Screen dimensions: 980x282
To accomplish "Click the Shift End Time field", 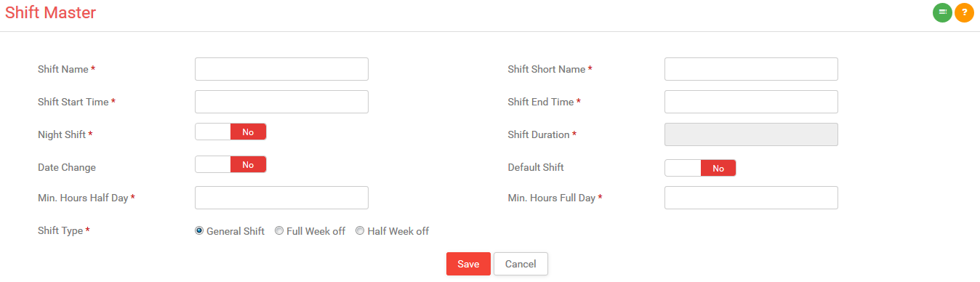I will (751, 102).
